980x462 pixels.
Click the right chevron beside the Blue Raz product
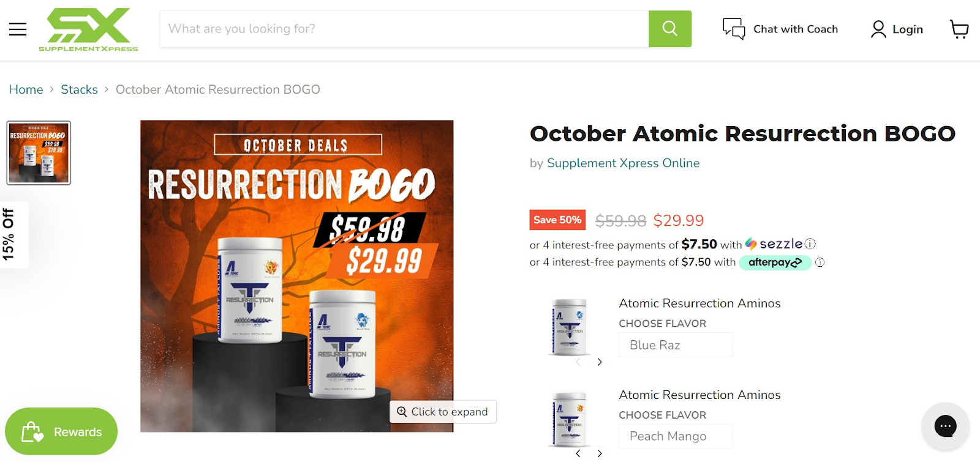coord(599,362)
